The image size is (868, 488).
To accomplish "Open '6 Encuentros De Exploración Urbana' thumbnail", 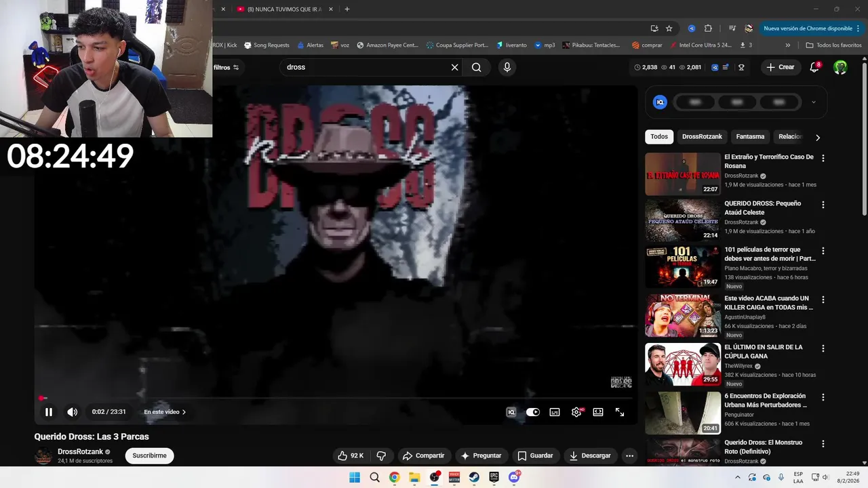I will (683, 413).
